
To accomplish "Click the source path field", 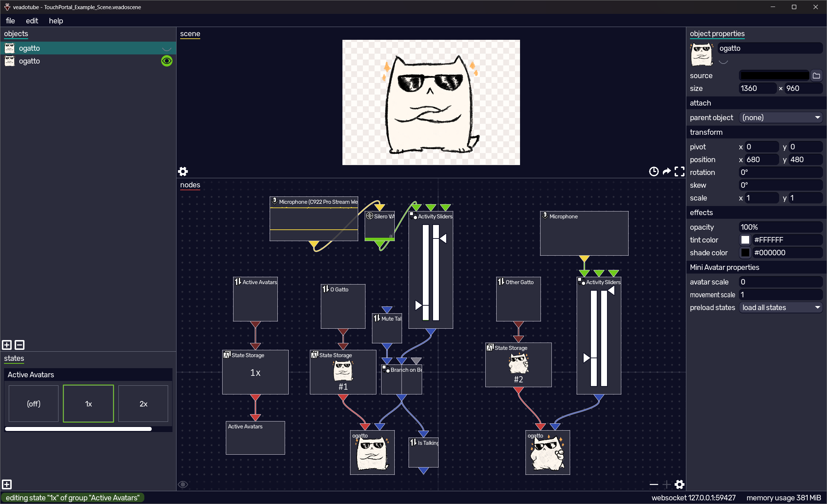I will (774, 76).
